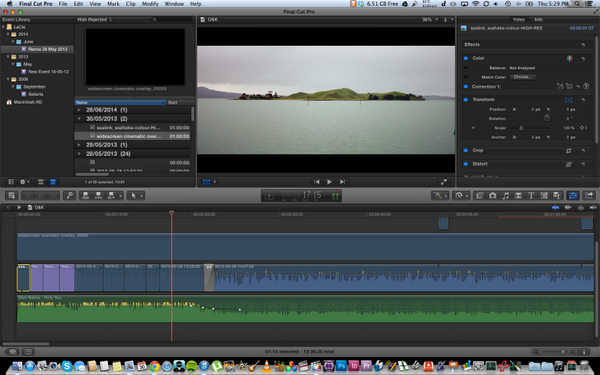Show the effects browser
The height and width of the screenshot is (375, 600).
pyautogui.click(x=479, y=196)
